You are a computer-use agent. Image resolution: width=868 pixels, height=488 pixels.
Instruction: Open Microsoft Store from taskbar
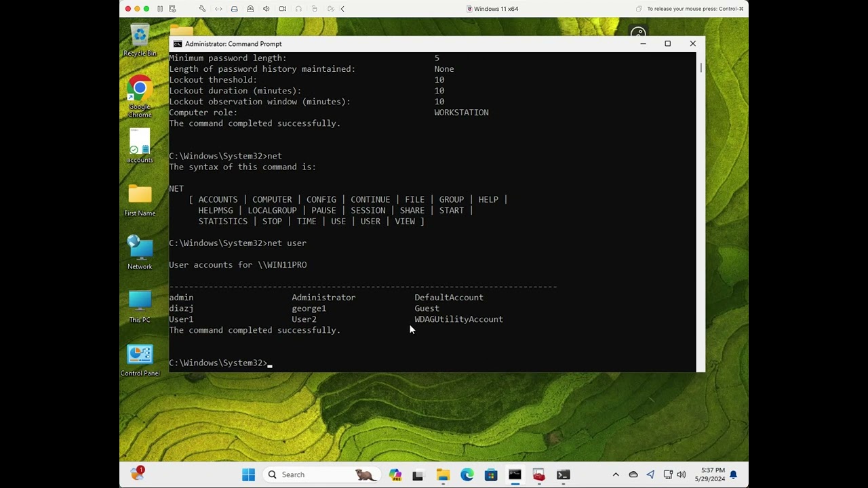(491, 474)
